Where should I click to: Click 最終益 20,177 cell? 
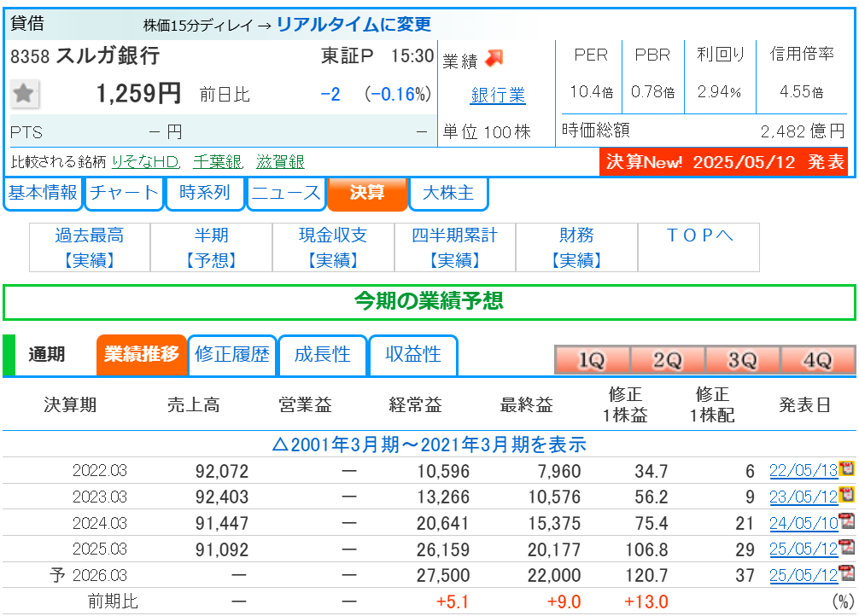(554, 549)
